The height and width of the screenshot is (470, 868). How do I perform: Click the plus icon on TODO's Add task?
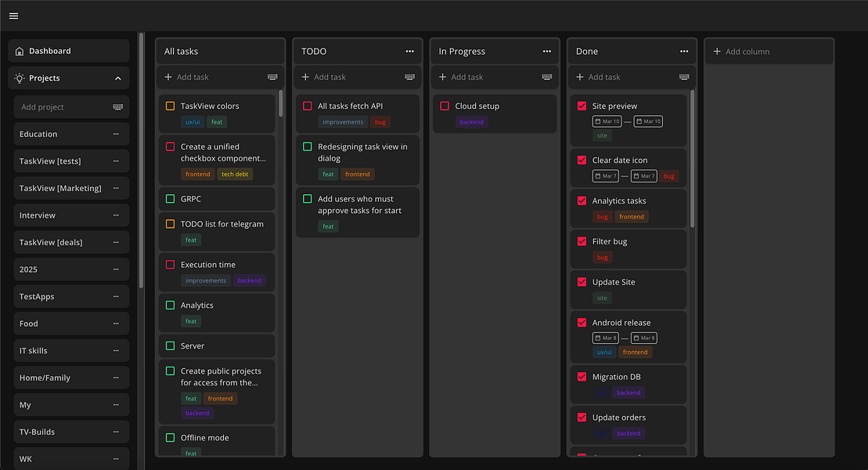tap(304, 77)
